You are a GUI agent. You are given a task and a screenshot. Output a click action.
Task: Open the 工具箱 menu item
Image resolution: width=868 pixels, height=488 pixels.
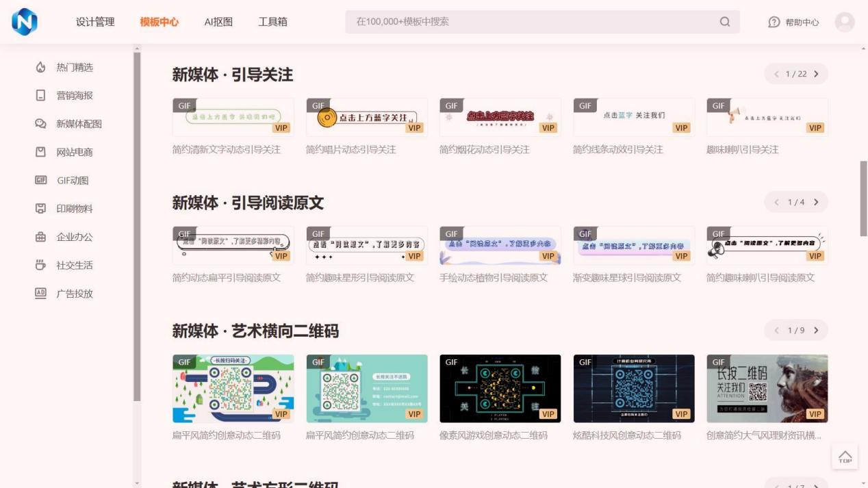point(272,22)
